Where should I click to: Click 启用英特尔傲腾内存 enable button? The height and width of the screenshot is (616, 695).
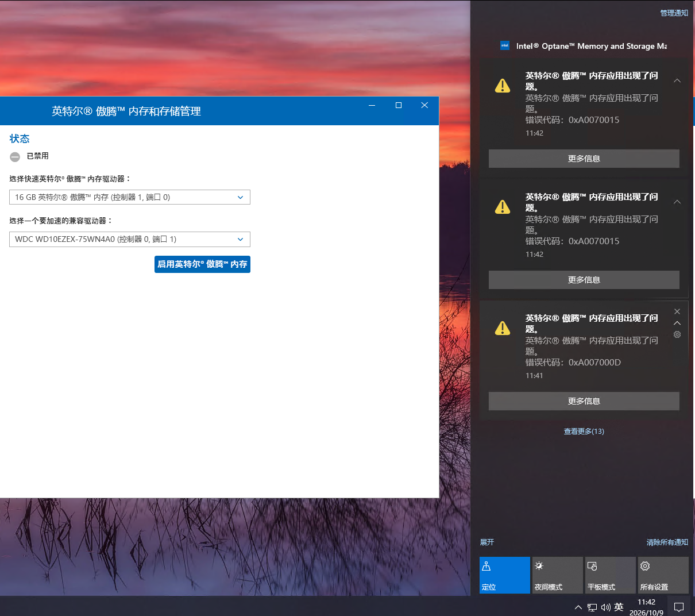click(x=202, y=264)
